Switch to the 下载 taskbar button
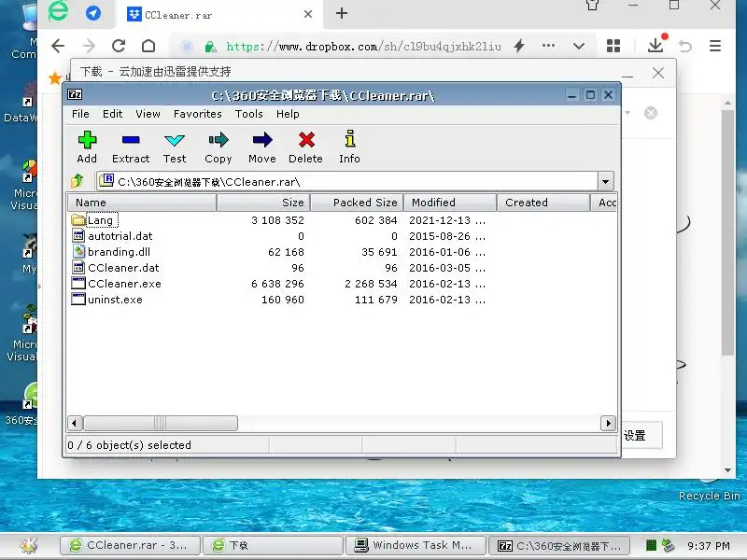747x560 pixels. pyautogui.click(x=273, y=545)
